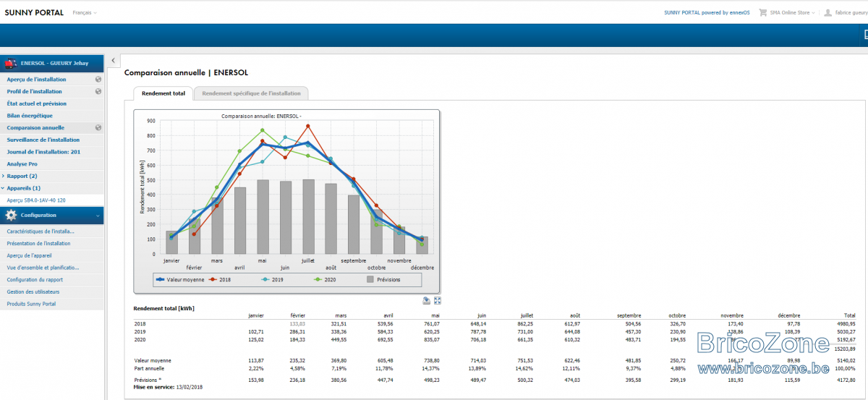868x400 pixels.
Task: Click the gray Prévisions legend swatch
Action: (370, 278)
